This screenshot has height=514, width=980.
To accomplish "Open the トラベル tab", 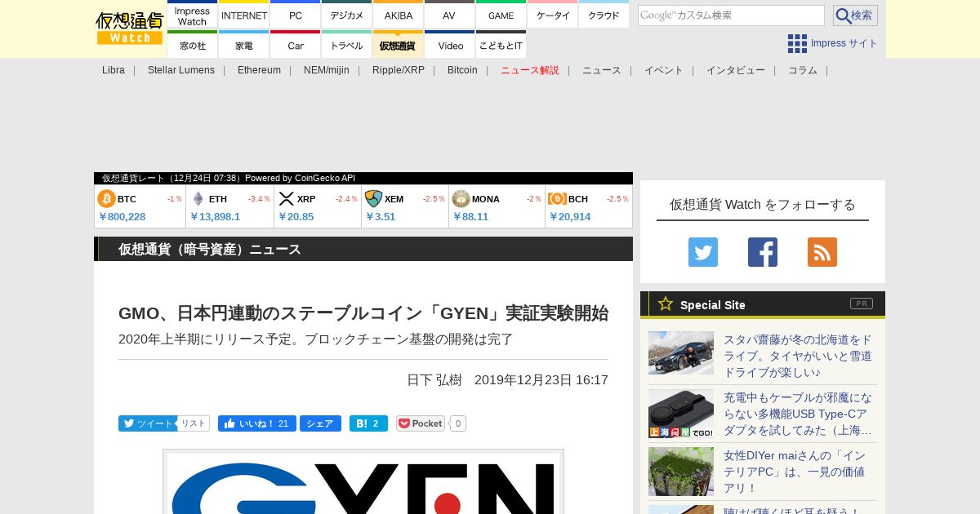I will pos(347,46).
